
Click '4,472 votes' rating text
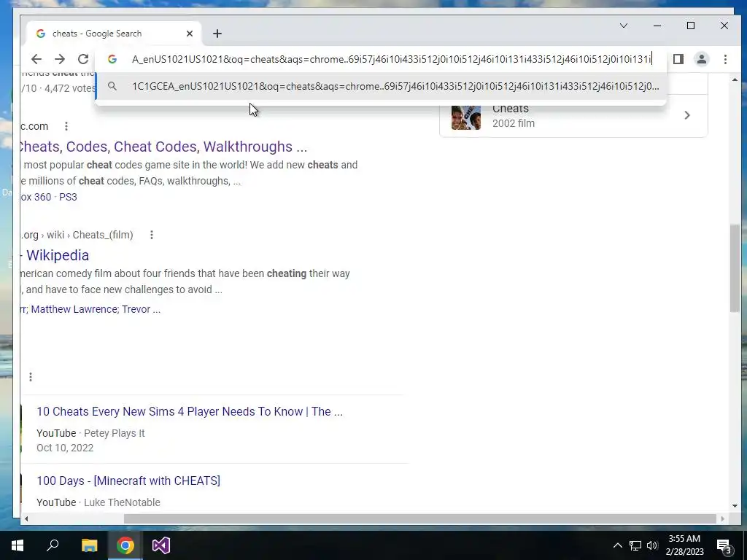click(69, 88)
